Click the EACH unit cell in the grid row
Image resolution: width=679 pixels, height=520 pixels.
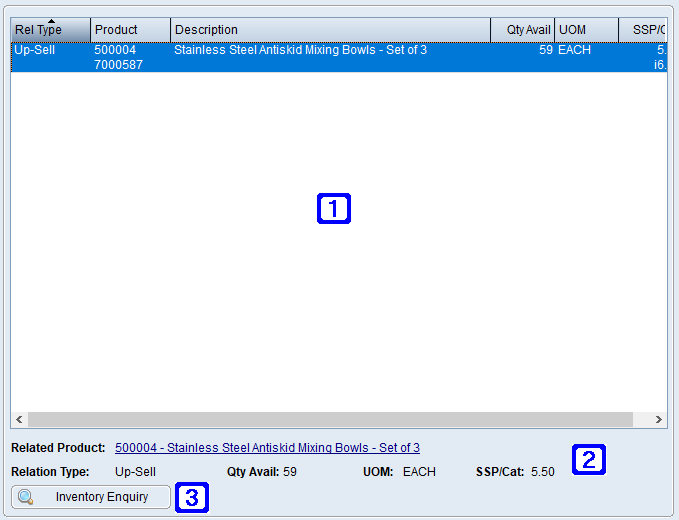(574, 50)
